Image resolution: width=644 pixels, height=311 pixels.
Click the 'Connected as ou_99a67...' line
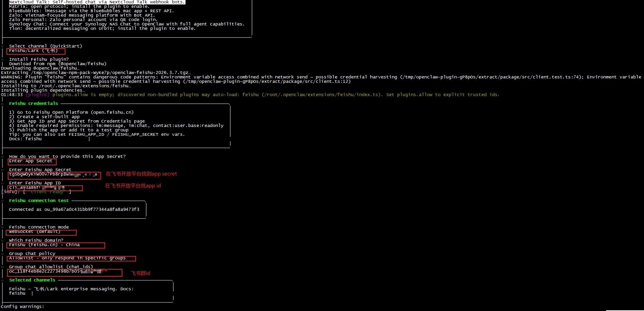(74, 209)
